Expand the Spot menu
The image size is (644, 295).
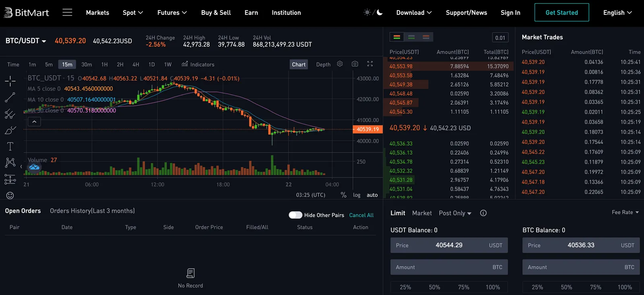(x=133, y=12)
